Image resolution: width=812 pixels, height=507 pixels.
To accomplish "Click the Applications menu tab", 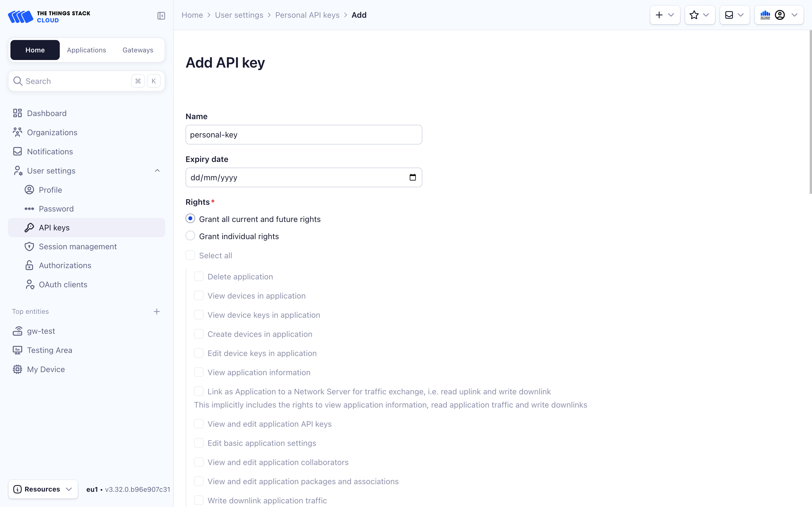I will (x=87, y=49).
